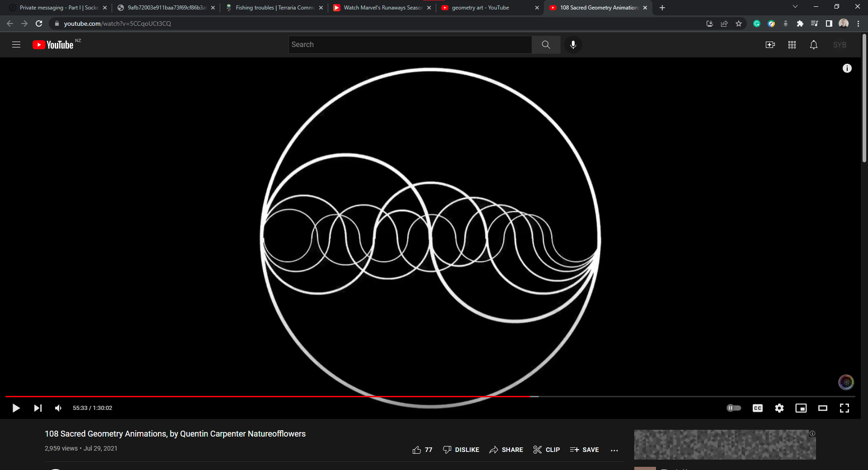Open the YouTube apps grid menu
The height and width of the screenshot is (470, 868).
point(792,45)
